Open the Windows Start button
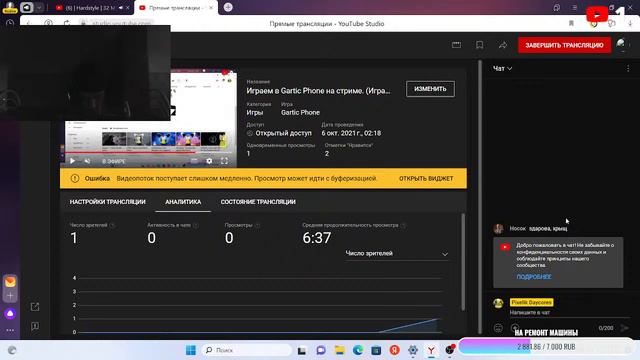The height and width of the screenshot is (360, 640). tap(191, 350)
